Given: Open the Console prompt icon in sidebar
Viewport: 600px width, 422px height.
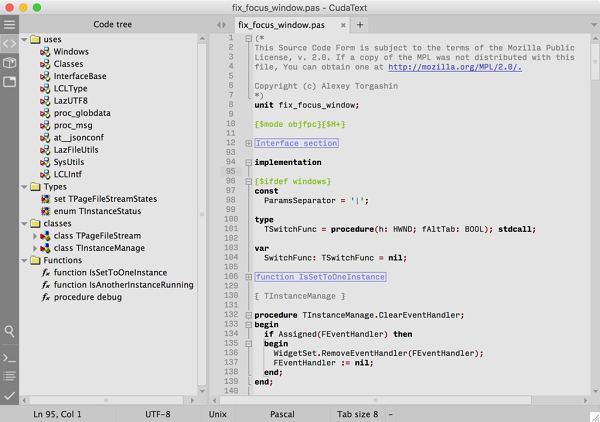Looking at the screenshot, I should pyautogui.click(x=9, y=358).
